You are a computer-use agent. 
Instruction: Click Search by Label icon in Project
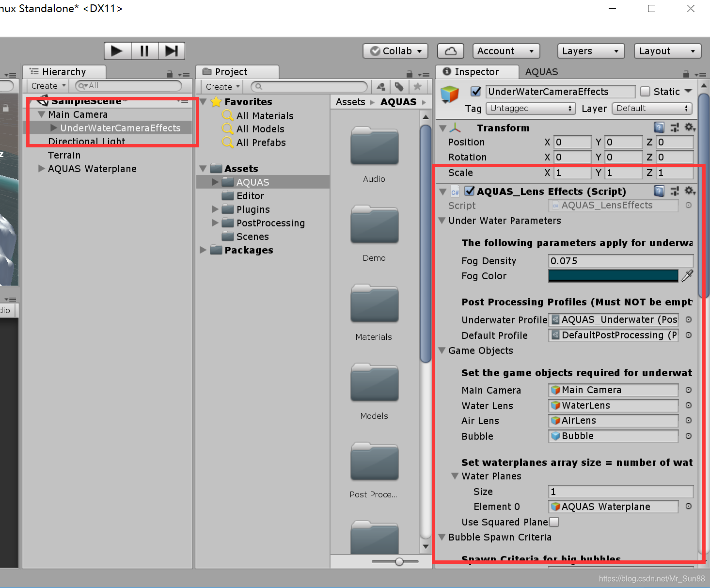(x=399, y=87)
